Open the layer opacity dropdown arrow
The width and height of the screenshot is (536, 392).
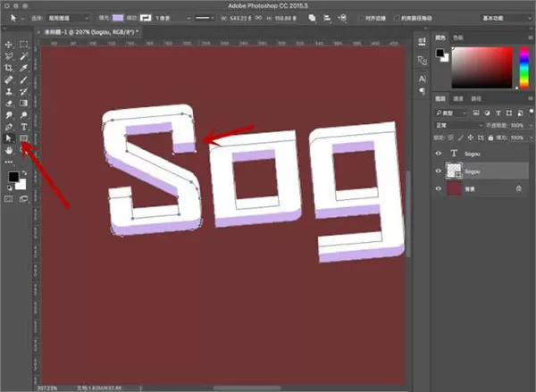coord(531,126)
